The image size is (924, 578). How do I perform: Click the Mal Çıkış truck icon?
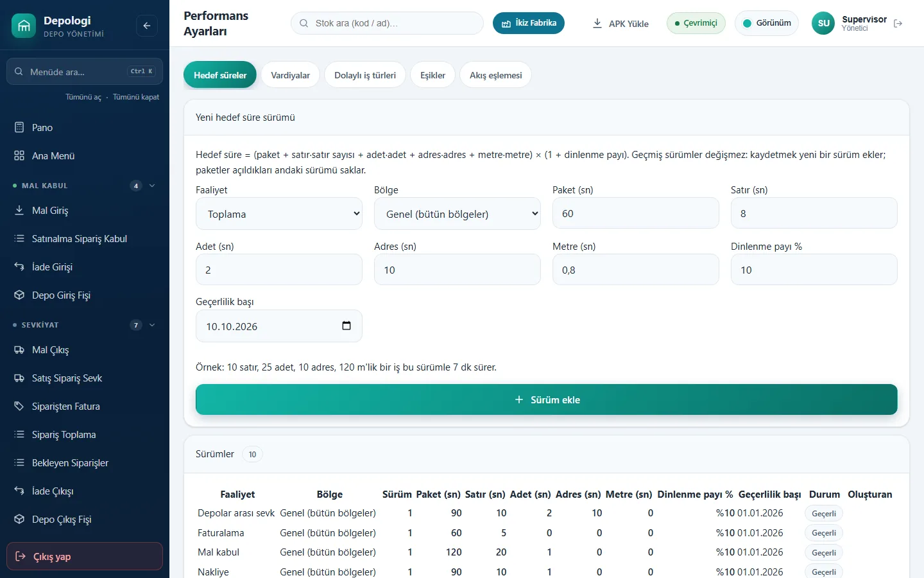[x=19, y=349]
